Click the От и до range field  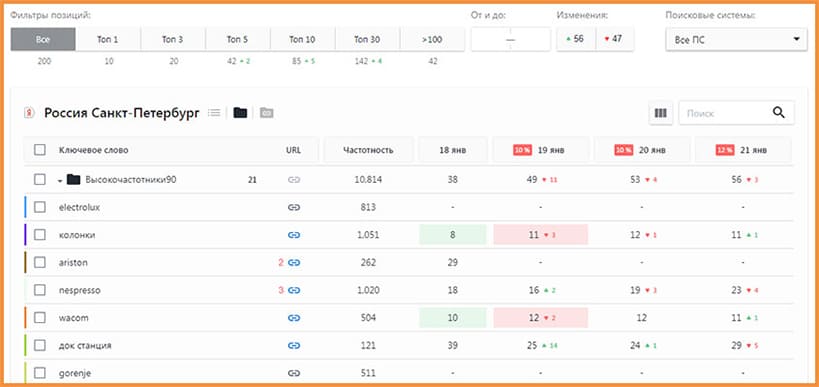(x=510, y=40)
